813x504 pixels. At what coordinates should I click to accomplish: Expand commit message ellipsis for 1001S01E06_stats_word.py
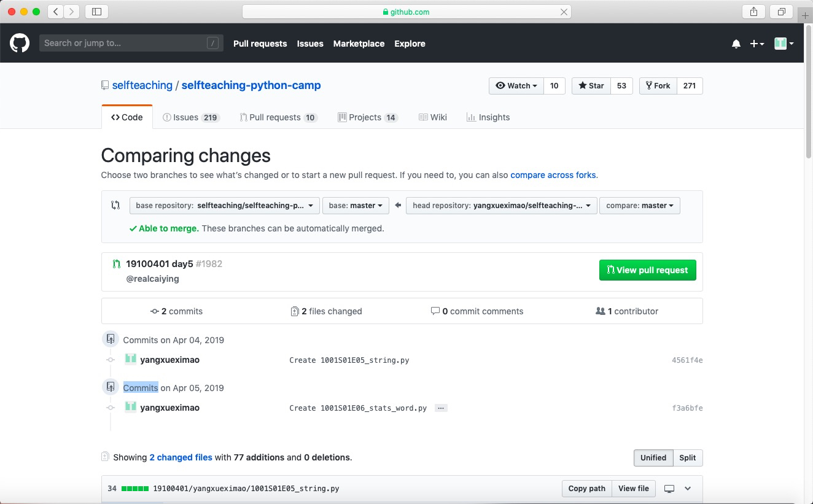pos(441,408)
